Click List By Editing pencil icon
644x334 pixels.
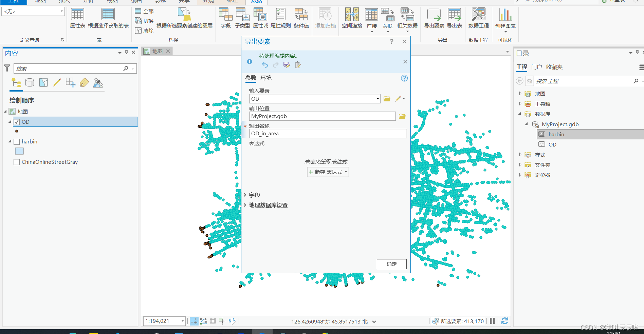[57, 82]
